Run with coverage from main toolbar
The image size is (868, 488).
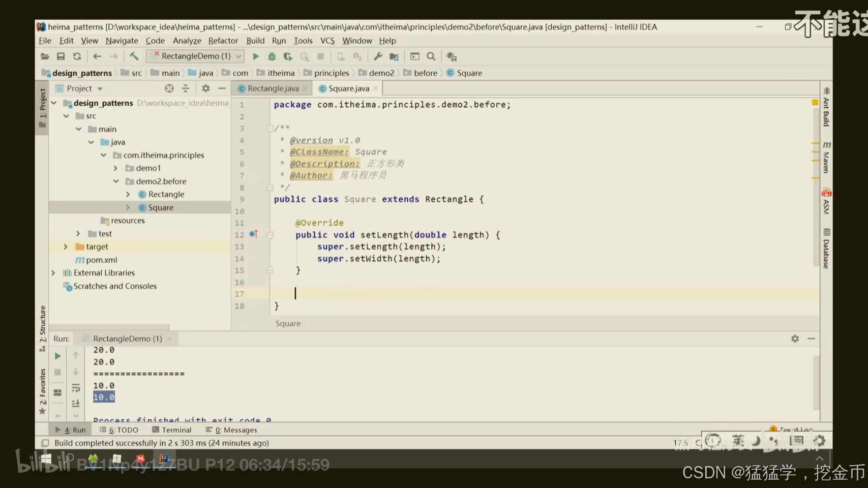[288, 56]
